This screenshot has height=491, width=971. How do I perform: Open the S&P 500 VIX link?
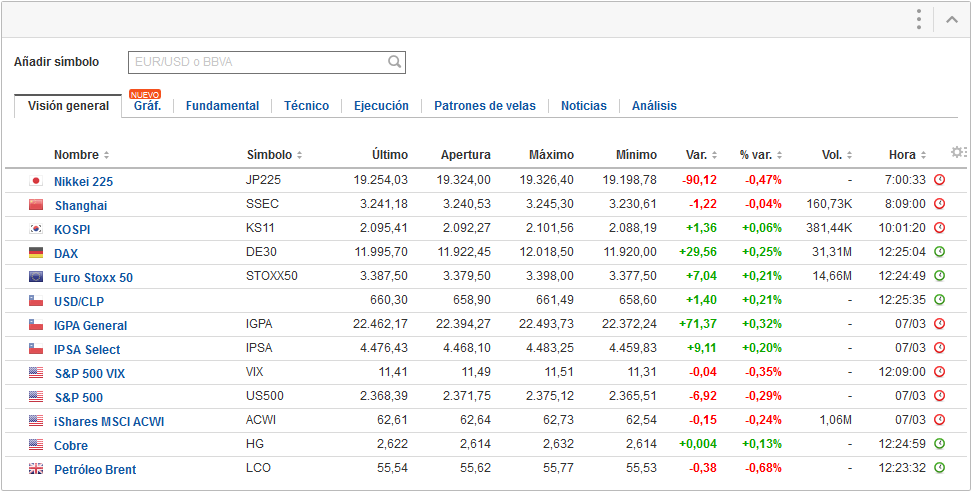(x=89, y=373)
